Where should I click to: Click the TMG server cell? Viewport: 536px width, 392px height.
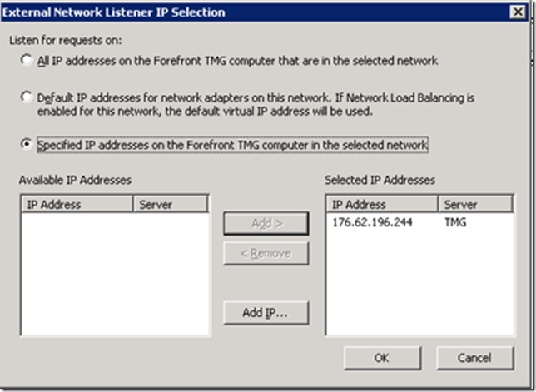coord(456,224)
